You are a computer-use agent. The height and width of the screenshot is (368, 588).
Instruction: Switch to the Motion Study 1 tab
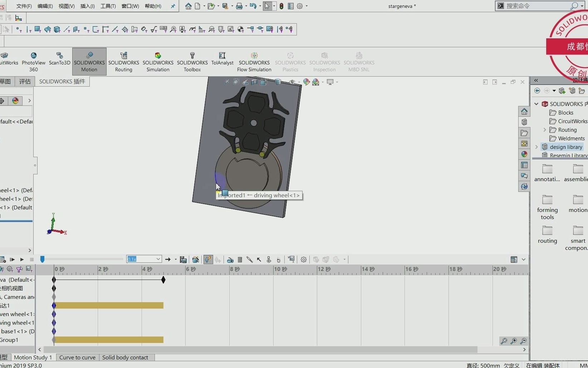[33, 357]
